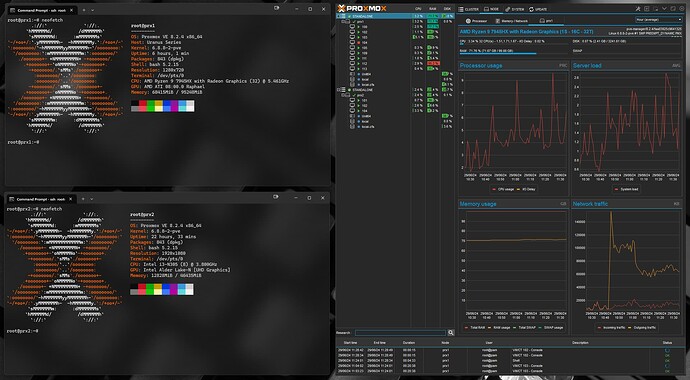
Task: Click the AMD Ryzen 9 7945HX heading
Action: click(x=527, y=32)
